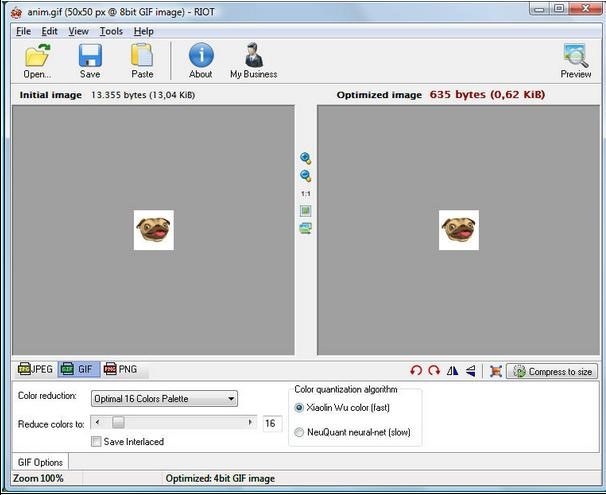Switch to the JPEG format tab

tap(34, 370)
